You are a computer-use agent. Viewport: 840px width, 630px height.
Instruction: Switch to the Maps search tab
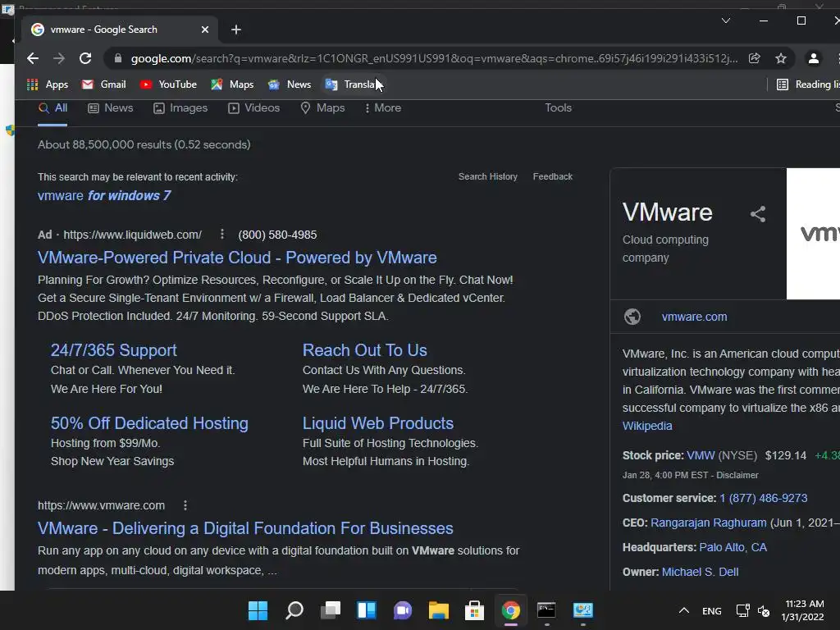[322, 107]
